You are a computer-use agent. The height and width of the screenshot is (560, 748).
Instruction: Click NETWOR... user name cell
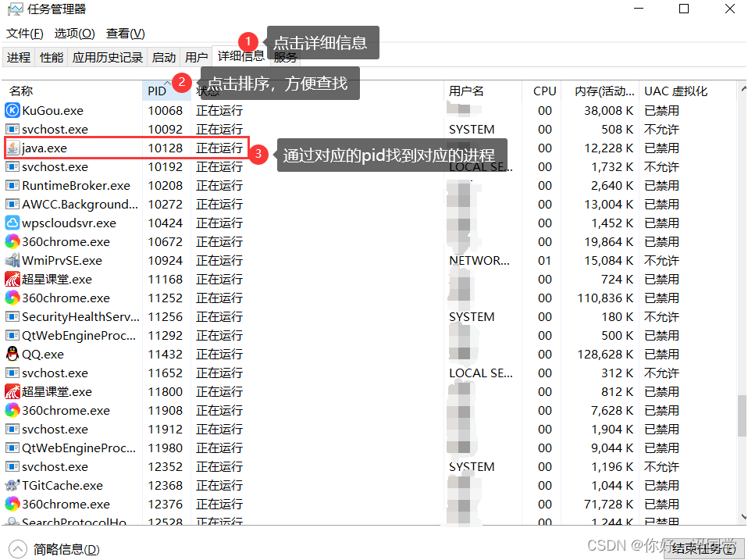479,260
